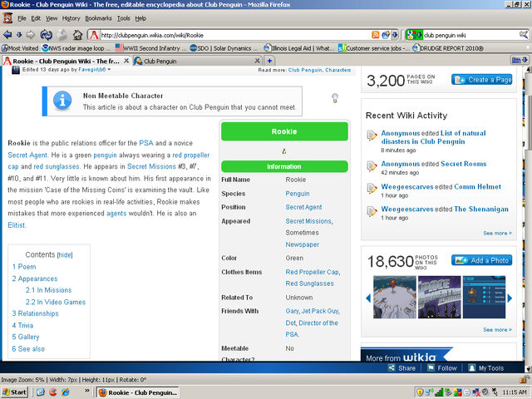532x399 pixels.
Task: Open the Secret Agent link in article intro
Action: (27, 155)
